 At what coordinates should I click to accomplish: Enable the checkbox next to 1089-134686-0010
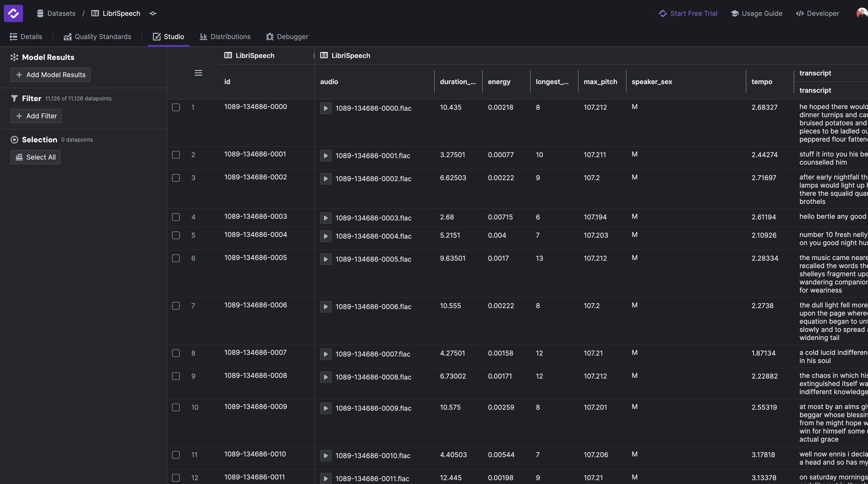pyautogui.click(x=176, y=455)
